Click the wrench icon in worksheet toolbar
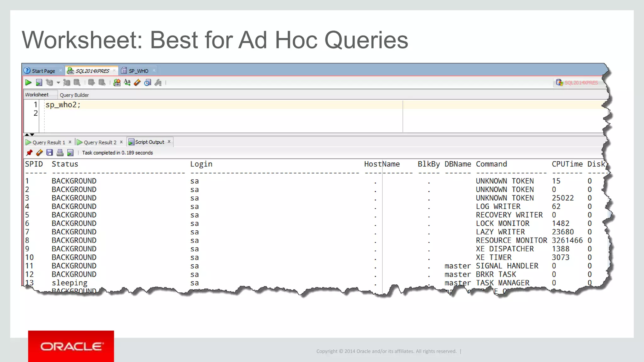This screenshot has height=362, width=644. 158,83
